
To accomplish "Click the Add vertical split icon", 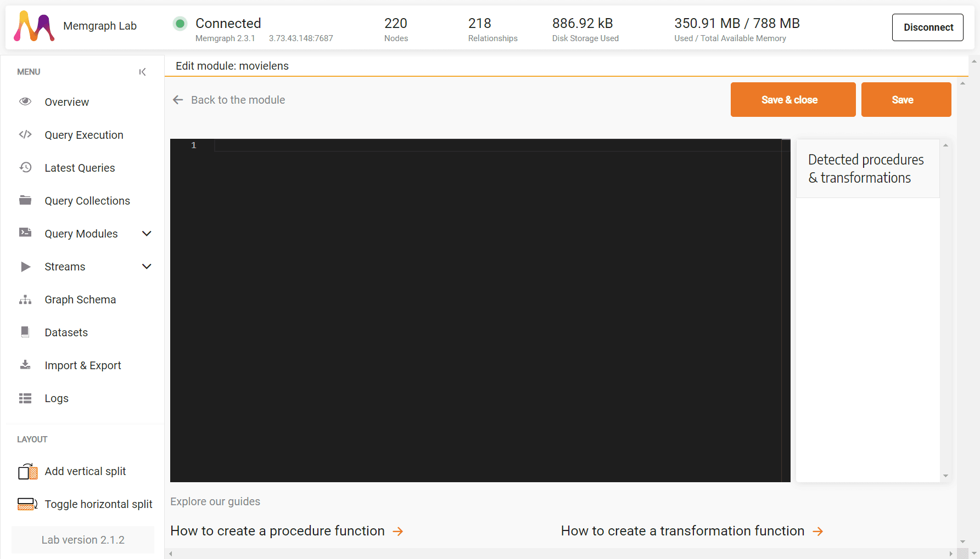I will pos(28,471).
